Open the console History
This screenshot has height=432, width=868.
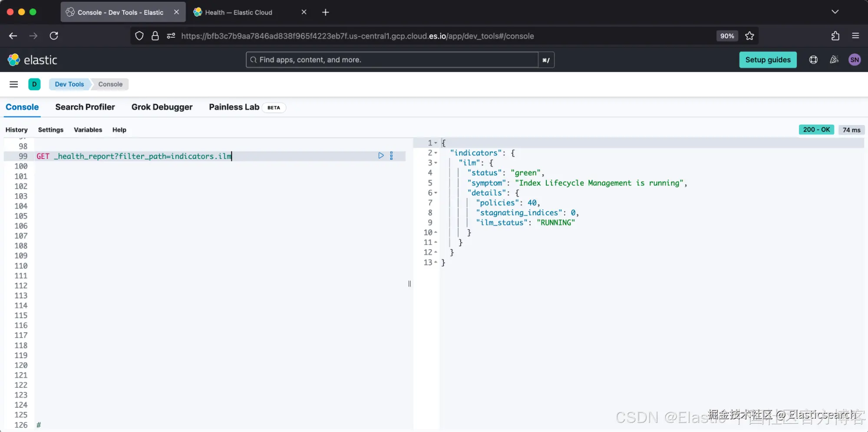[17, 130]
